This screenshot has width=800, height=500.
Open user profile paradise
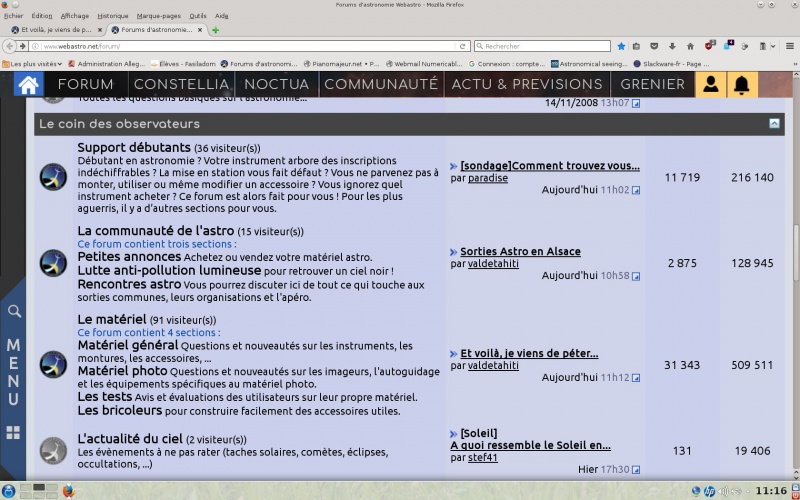488,178
